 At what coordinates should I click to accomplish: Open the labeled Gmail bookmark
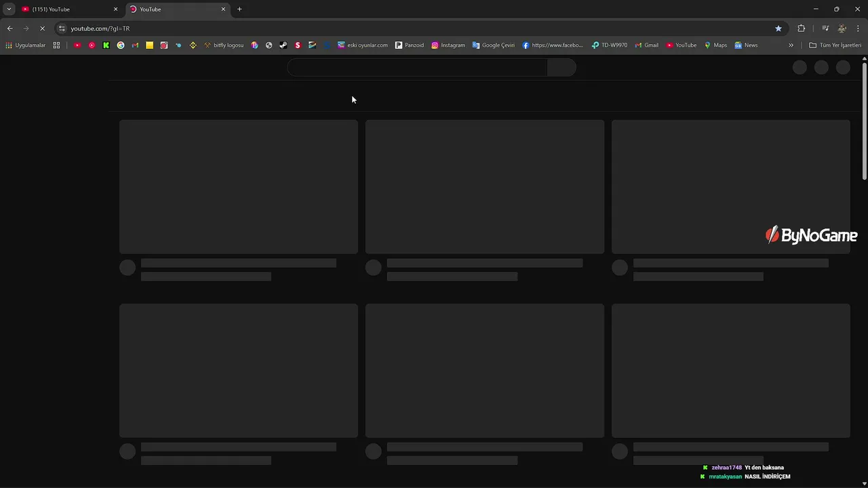(646, 45)
